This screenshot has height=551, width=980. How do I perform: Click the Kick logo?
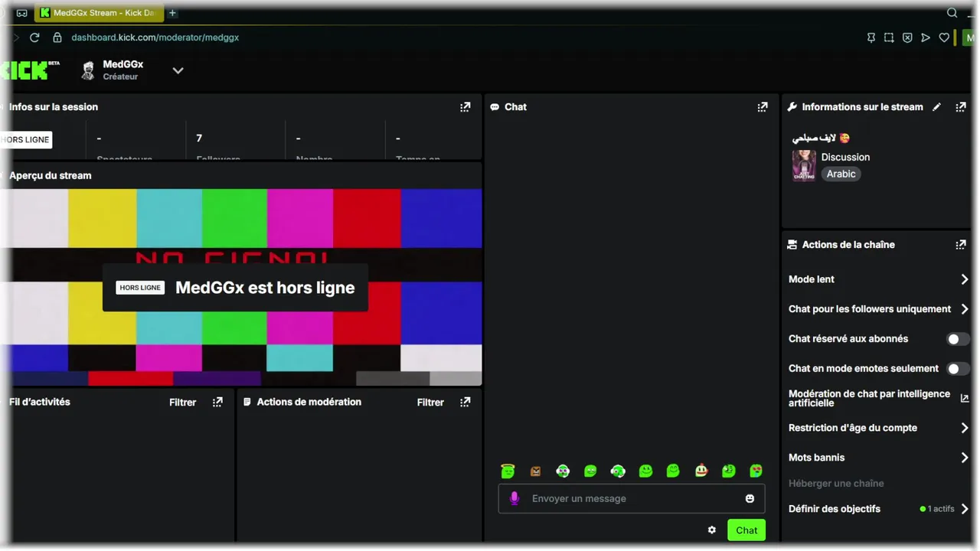click(x=29, y=70)
